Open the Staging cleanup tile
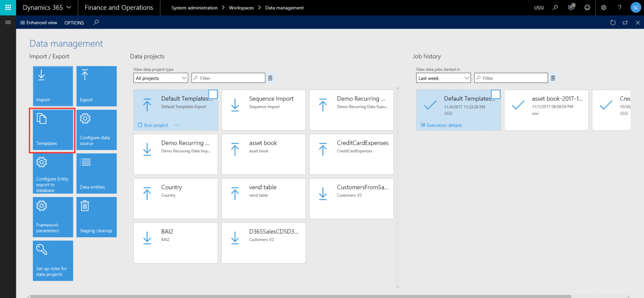644x298 pixels. click(96, 217)
